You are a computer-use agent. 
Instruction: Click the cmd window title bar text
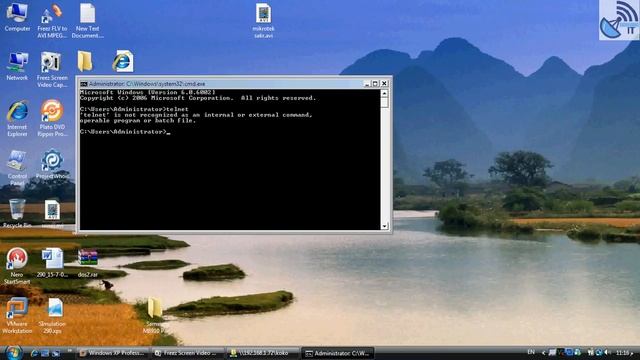pyautogui.click(x=147, y=84)
